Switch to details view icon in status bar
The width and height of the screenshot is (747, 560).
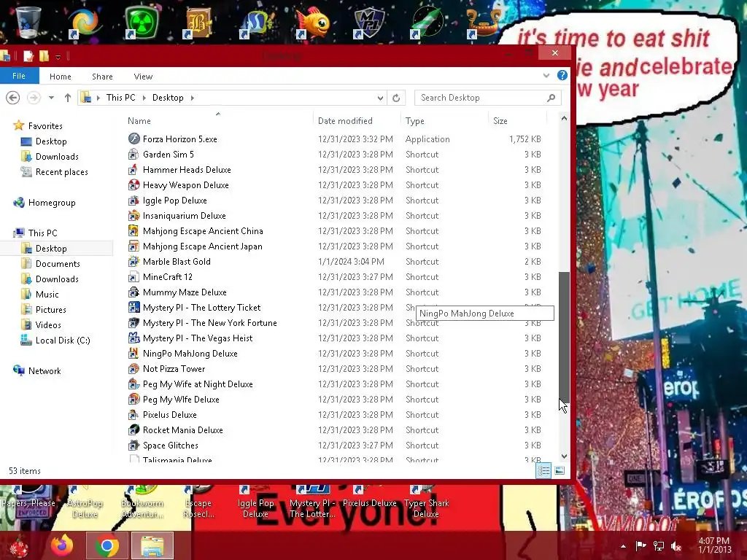(x=543, y=470)
